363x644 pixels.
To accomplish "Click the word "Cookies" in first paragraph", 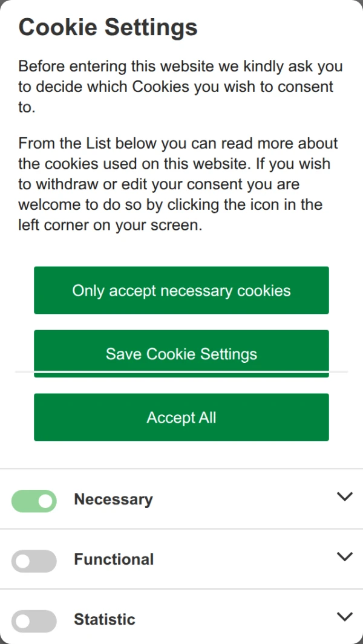I will click(161, 86).
